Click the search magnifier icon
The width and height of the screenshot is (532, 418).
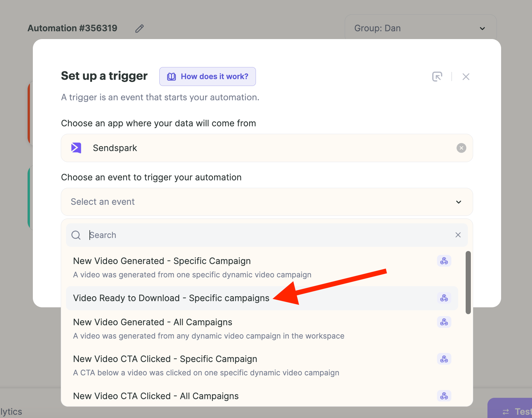tap(76, 235)
